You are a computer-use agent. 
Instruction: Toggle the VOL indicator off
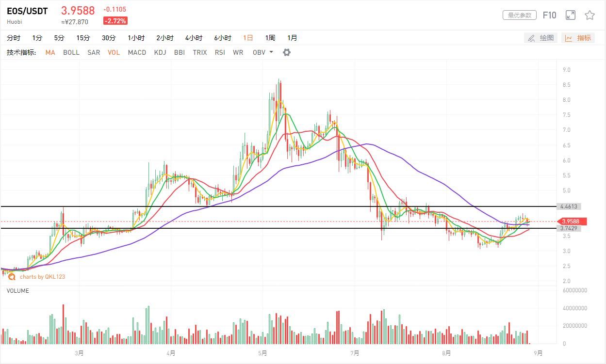tap(114, 52)
